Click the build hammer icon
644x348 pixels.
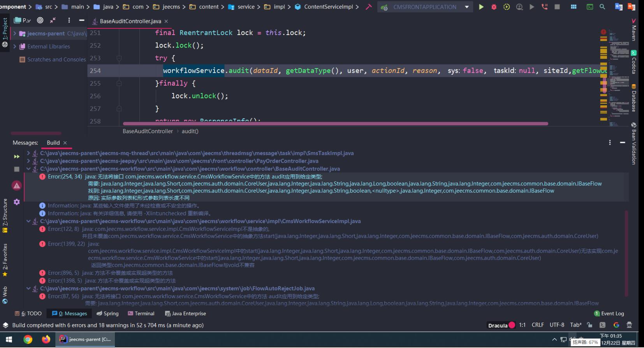368,7
